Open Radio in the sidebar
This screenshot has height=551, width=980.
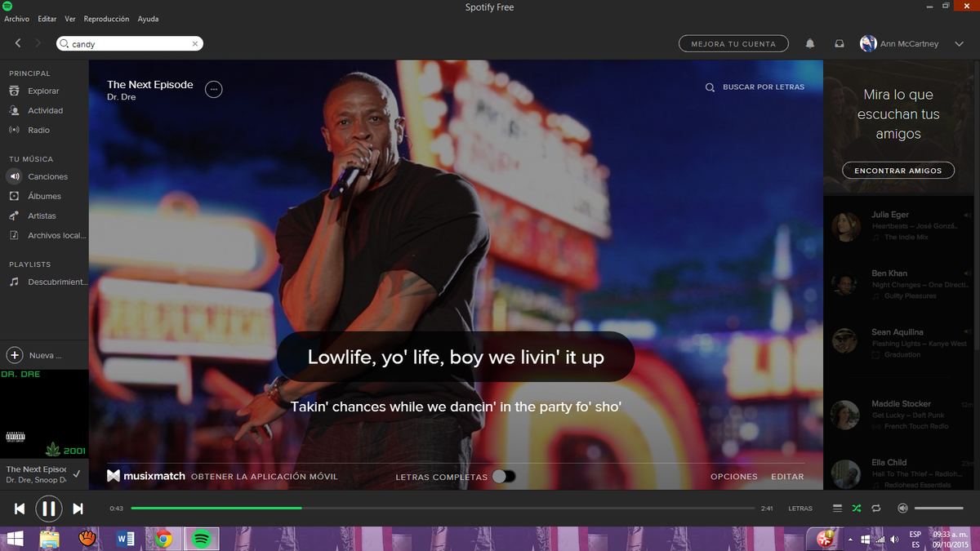click(38, 131)
